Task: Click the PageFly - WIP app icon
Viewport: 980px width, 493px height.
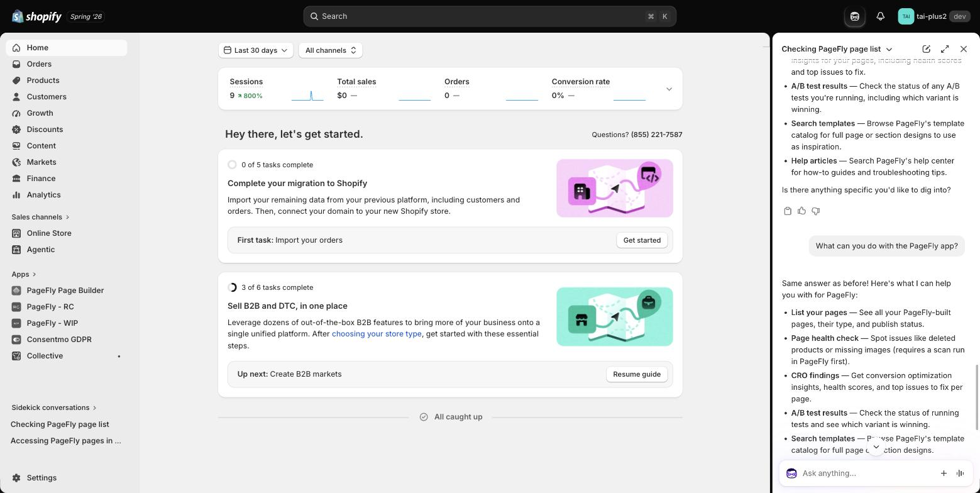Action: pyautogui.click(x=16, y=323)
